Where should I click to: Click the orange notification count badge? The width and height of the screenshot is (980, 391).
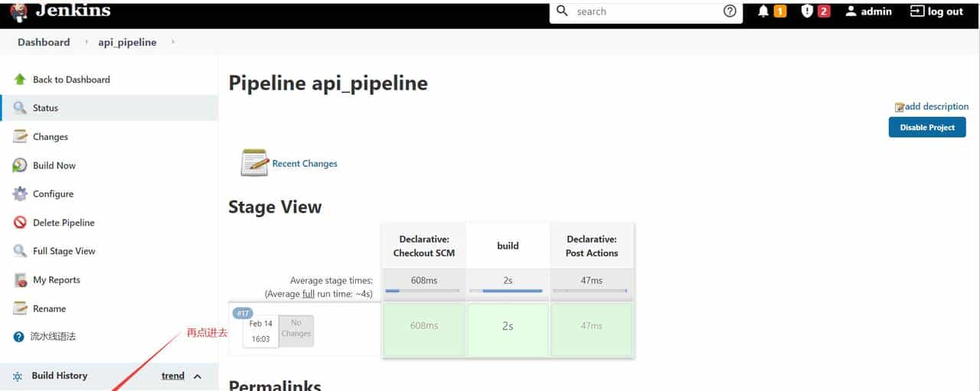point(780,11)
